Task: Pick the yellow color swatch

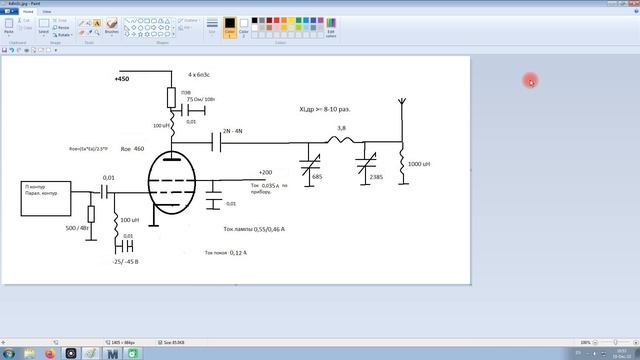Action: point(291,20)
